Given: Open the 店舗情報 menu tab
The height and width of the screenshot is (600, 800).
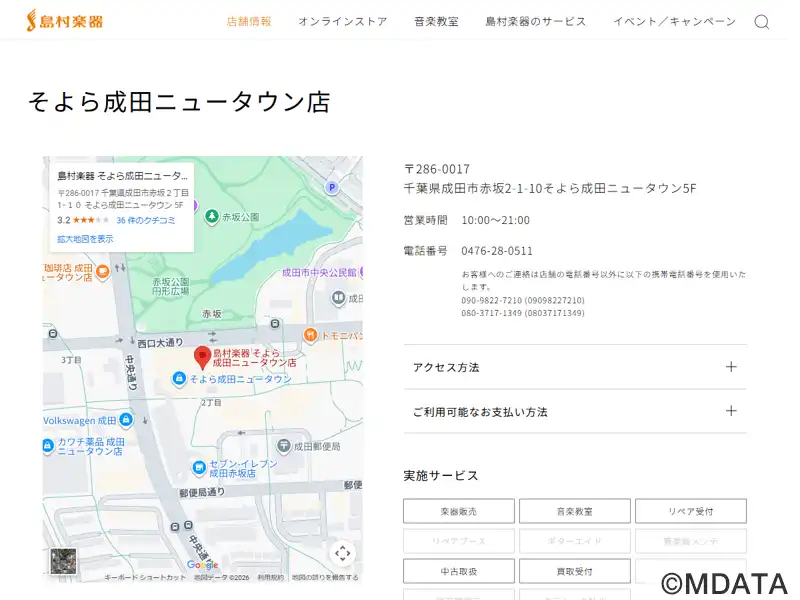Looking at the screenshot, I should tap(249, 21).
